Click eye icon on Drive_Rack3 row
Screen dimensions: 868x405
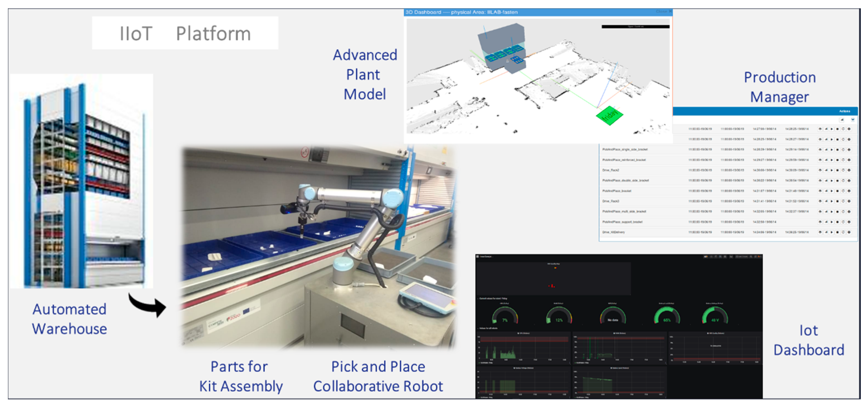(x=820, y=201)
